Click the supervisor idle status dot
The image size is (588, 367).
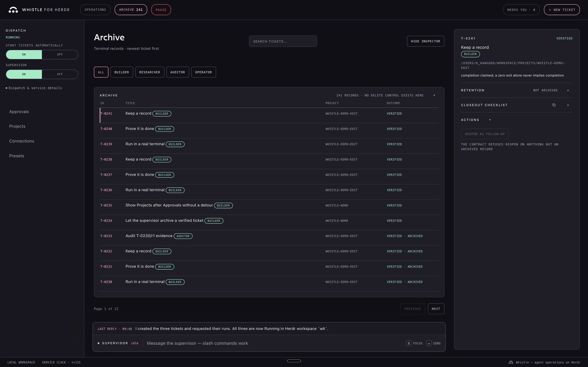98,343
